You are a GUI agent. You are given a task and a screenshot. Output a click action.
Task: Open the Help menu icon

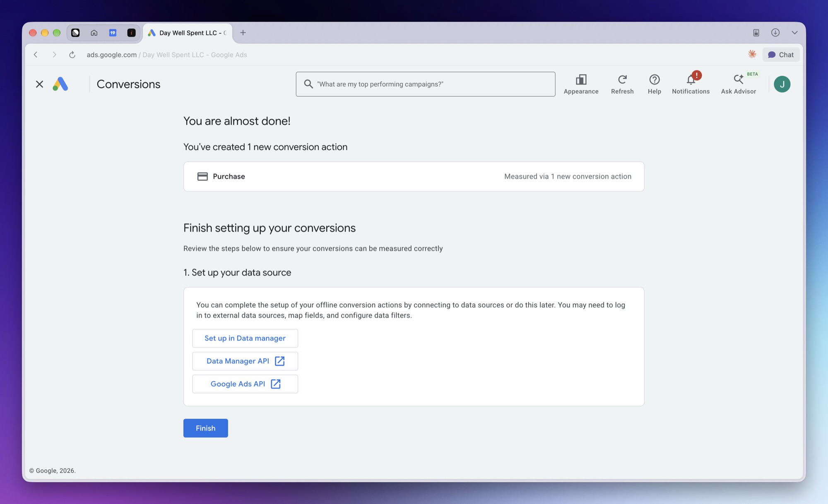[x=654, y=84]
